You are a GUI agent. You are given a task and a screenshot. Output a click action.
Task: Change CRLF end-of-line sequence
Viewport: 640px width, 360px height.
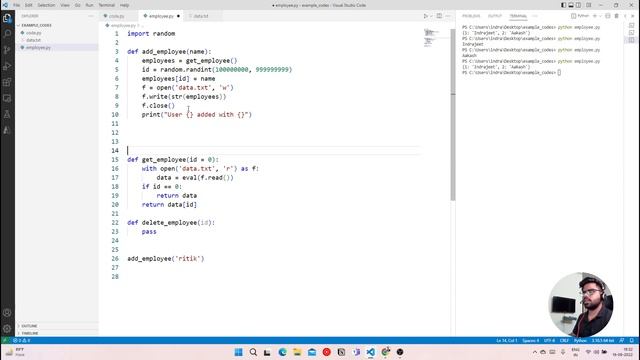564,340
